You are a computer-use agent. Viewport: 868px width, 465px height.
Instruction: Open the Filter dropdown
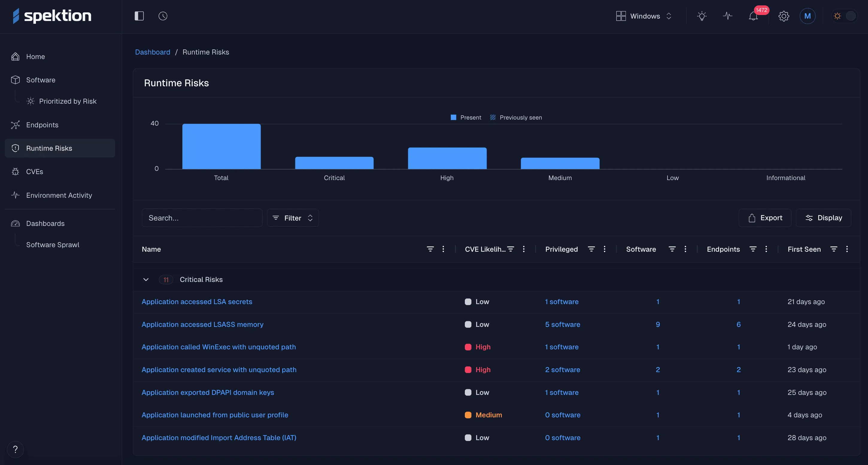(292, 218)
